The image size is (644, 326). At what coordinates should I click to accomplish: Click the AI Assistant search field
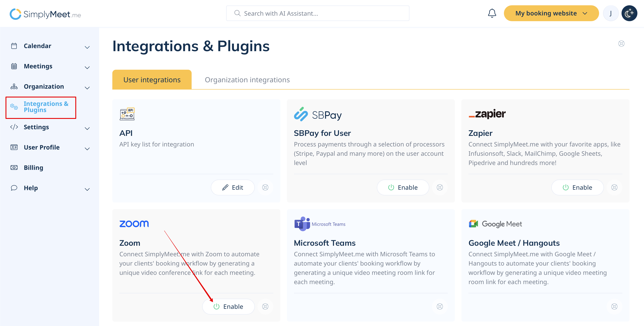click(318, 13)
